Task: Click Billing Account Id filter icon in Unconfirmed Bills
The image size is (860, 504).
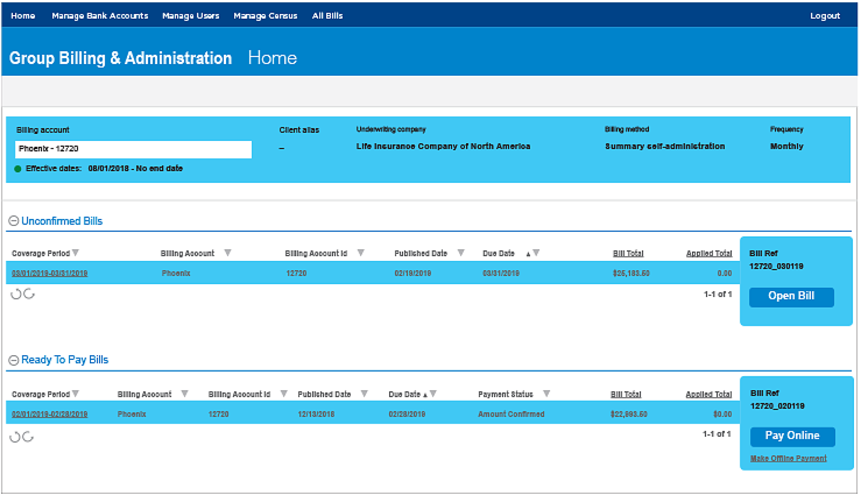Action: (360, 253)
